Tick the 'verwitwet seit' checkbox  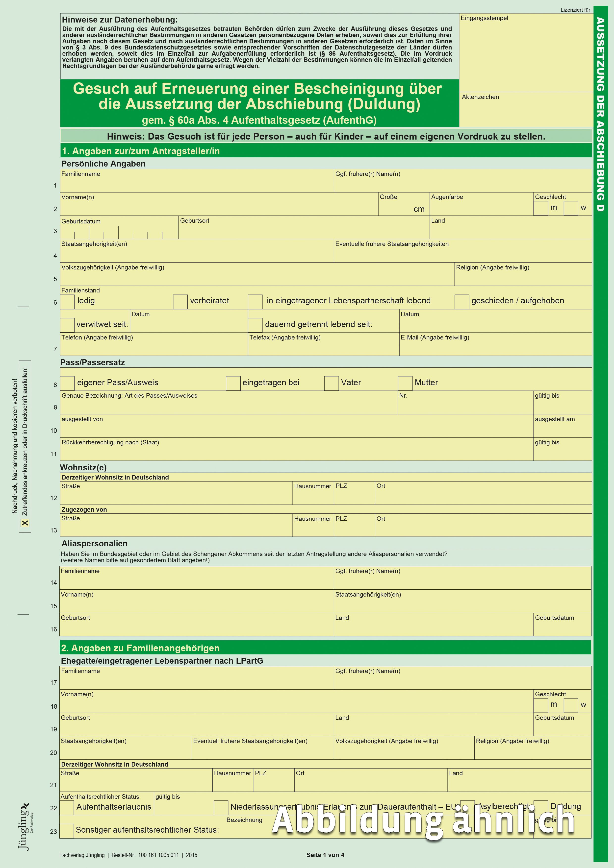coord(67,325)
